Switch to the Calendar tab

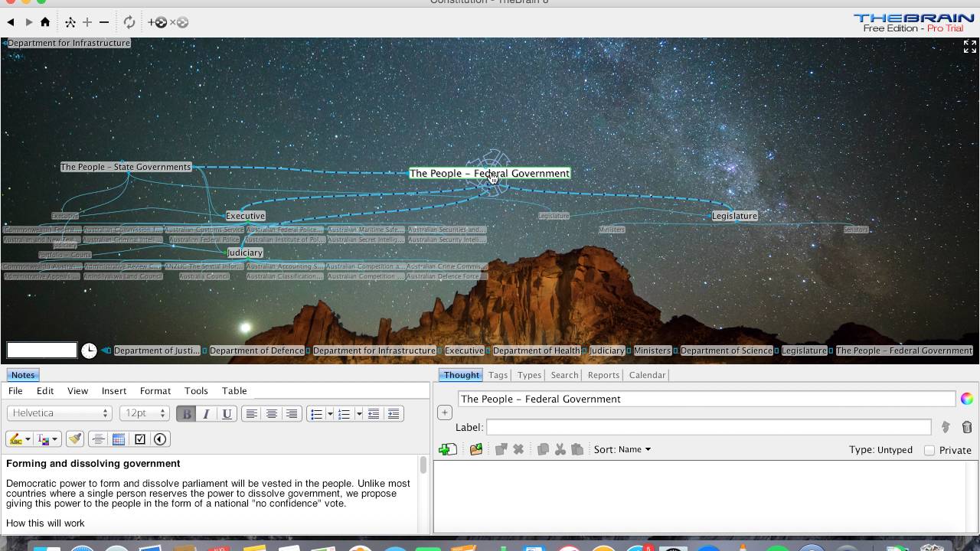tap(647, 375)
